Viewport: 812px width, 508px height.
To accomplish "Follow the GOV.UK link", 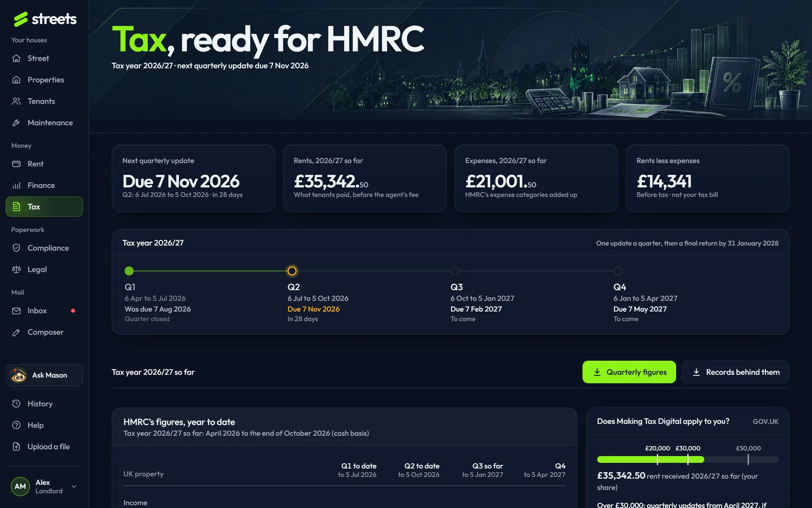I will 765,421.
